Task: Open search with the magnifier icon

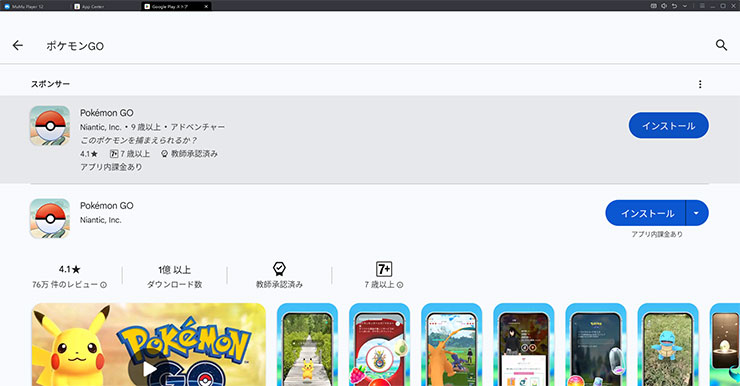Action: click(721, 45)
